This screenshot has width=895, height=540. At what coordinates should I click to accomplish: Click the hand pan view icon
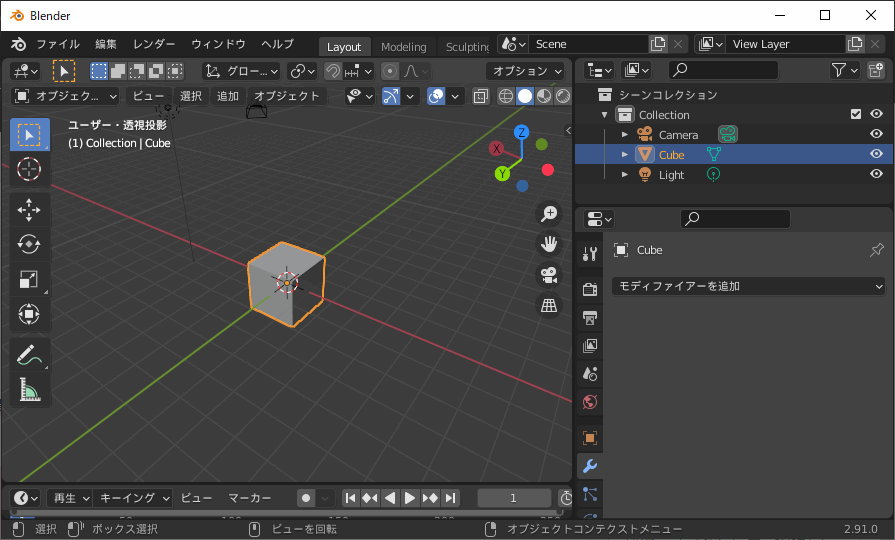(x=549, y=244)
